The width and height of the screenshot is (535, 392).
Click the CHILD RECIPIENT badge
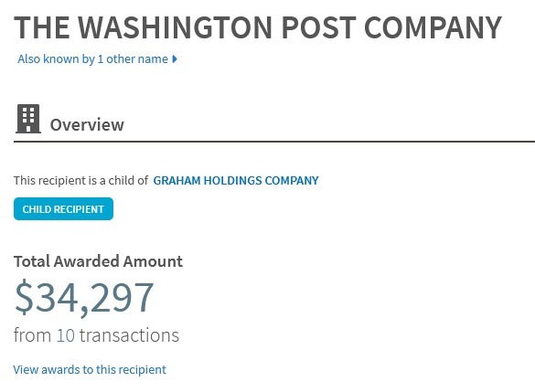point(63,209)
